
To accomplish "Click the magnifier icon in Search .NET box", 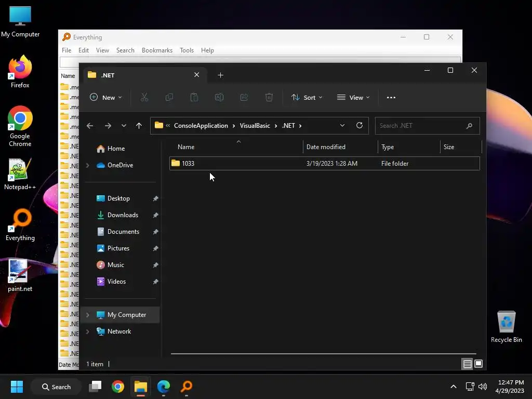I will [469, 126].
